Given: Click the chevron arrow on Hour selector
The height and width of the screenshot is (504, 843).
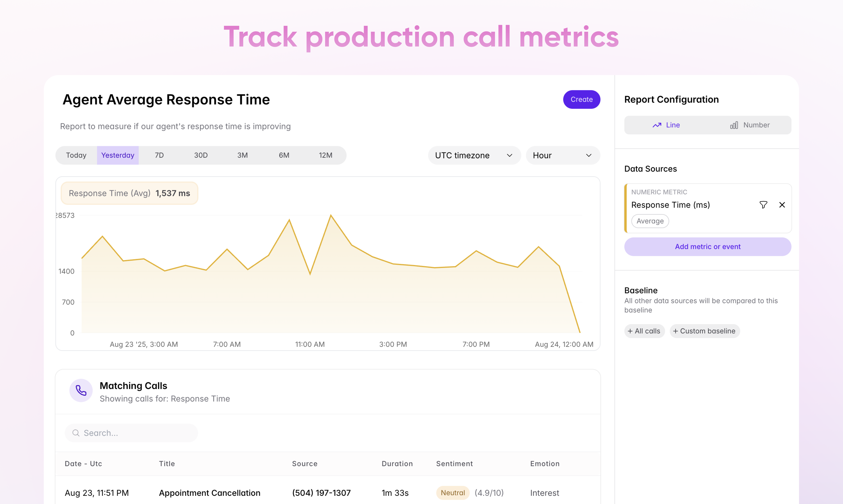Looking at the screenshot, I should pos(588,155).
